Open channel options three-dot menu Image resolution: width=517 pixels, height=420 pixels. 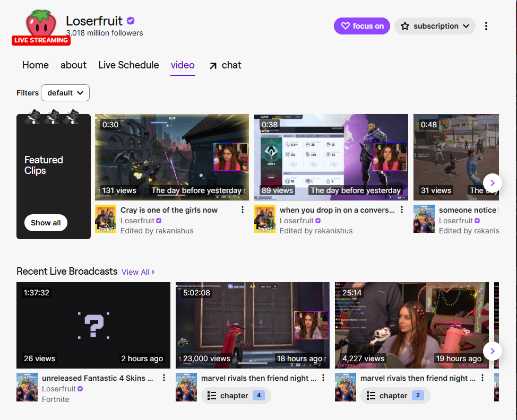[486, 26]
